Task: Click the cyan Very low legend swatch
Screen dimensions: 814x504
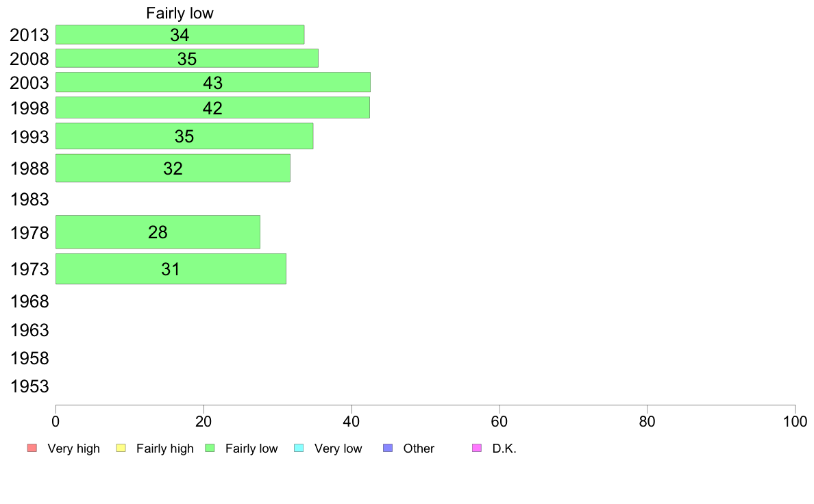Action: point(299,448)
